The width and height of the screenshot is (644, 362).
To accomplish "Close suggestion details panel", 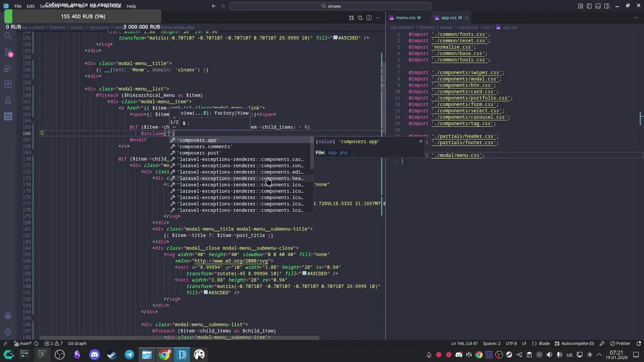I will tap(421, 141).
